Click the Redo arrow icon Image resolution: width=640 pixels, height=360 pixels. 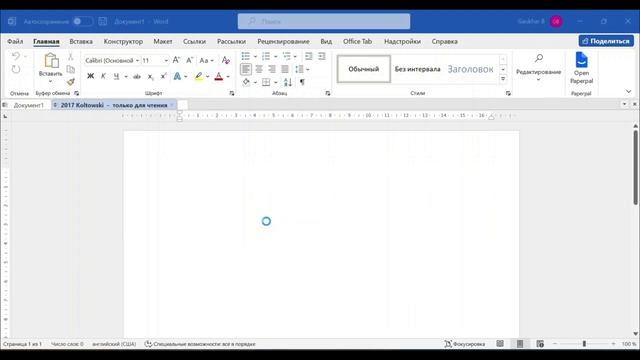[16, 69]
